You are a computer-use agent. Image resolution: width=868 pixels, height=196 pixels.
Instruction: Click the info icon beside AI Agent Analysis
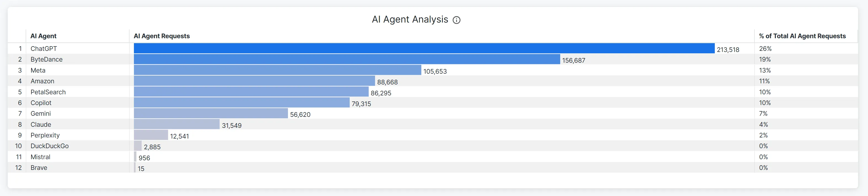456,20
